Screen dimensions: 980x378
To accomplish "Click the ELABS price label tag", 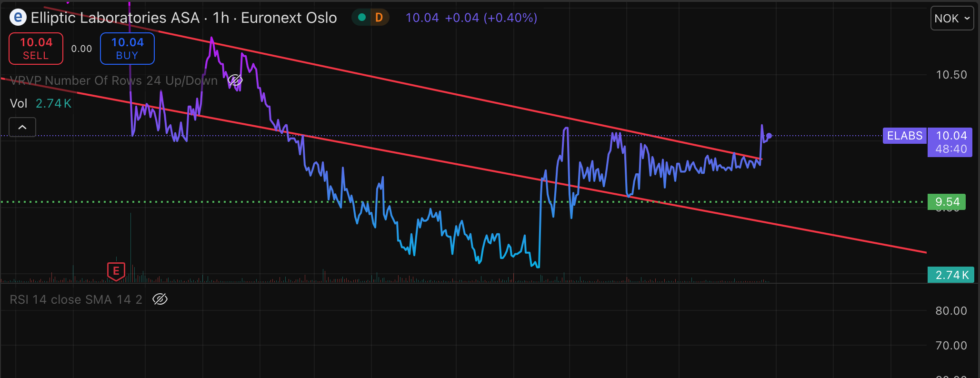I will coord(904,136).
